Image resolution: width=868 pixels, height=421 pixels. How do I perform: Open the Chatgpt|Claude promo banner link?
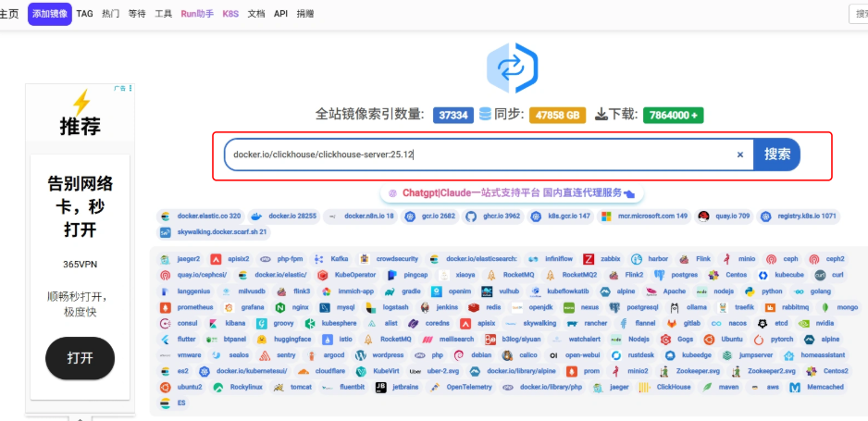pos(512,193)
